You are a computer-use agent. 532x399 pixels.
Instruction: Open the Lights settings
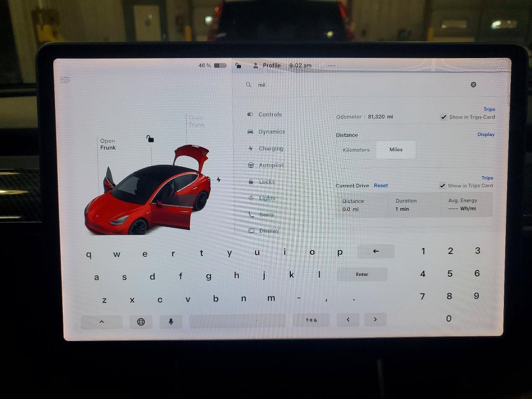tap(267, 198)
